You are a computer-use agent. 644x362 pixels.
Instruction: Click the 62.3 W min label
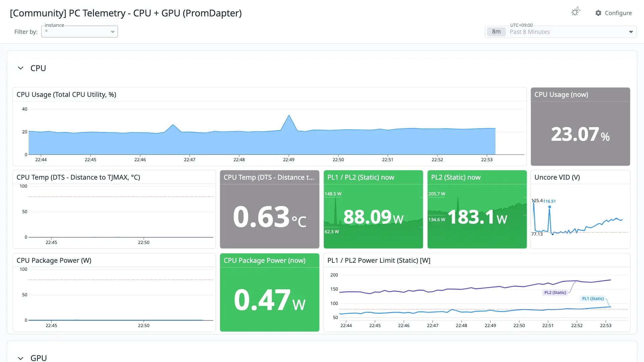[332, 232]
